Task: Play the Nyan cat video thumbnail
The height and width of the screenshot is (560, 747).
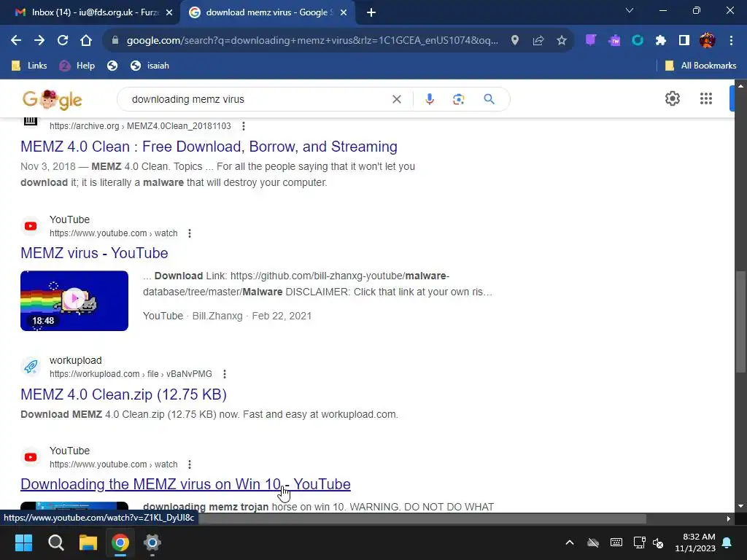Action: [74, 300]
